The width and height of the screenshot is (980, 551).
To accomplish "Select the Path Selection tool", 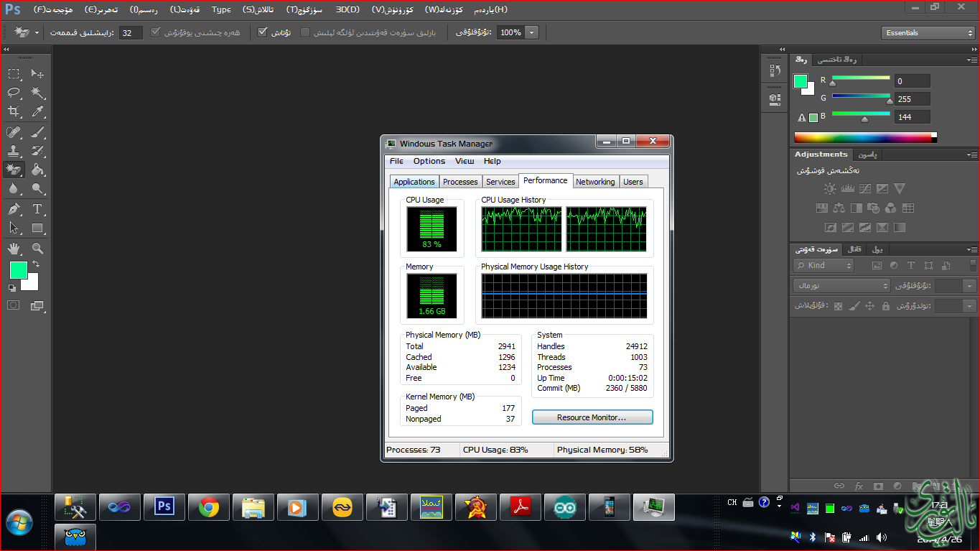I will point(14,228).
